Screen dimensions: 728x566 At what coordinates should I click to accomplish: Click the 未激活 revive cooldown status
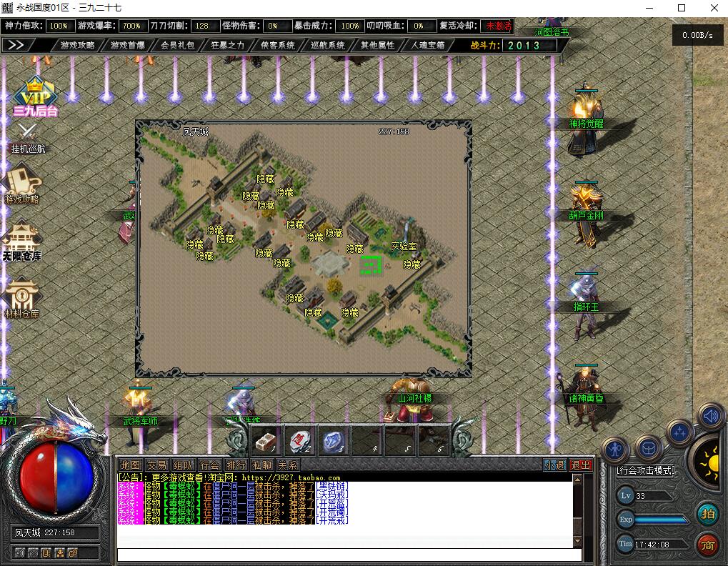pos(497,26)
